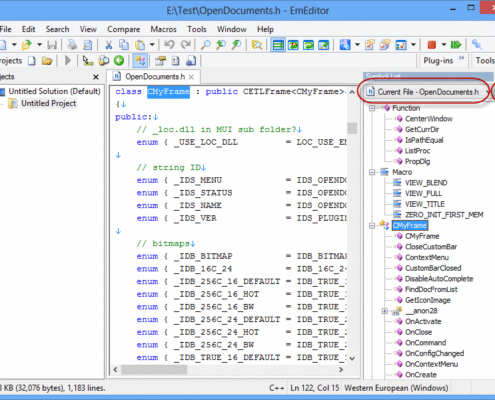495x400 pixels.
Task: Click the Paste clipboard icon
Action: pyautogui.click(x=140, y=45)
